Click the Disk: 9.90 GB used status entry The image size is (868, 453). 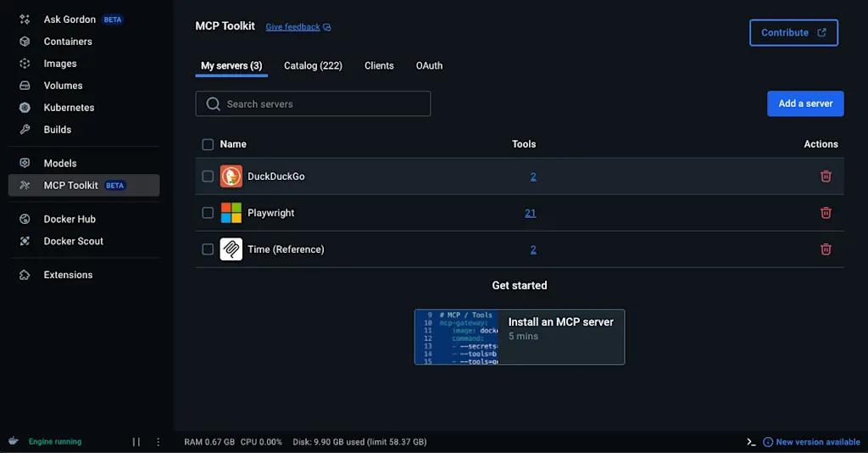tap(359, 442)
